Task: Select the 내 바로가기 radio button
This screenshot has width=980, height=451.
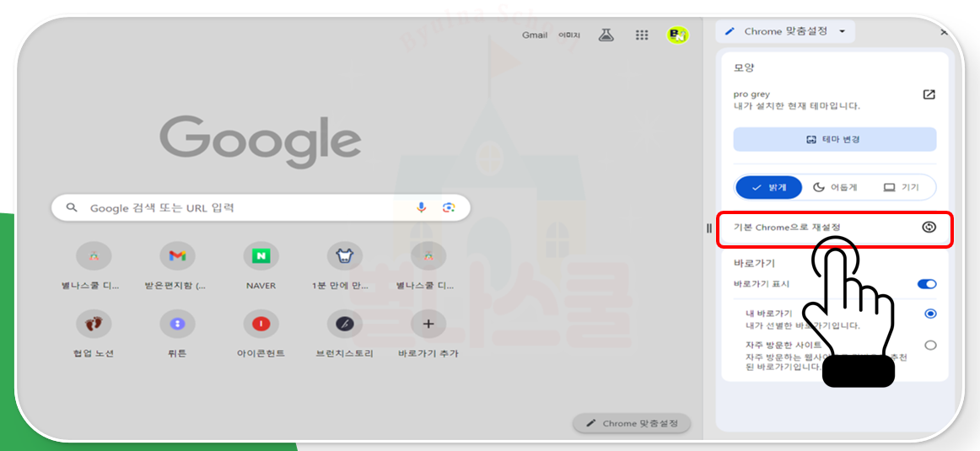Action: (930, 314)
